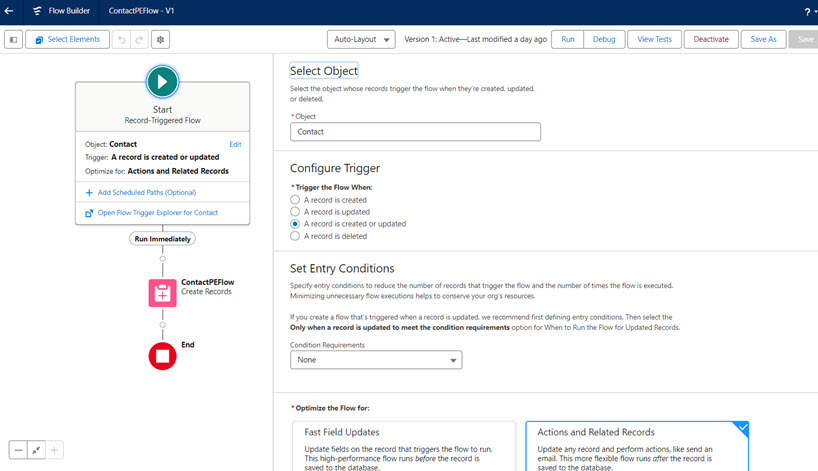Click the ContactPEFlow Create Records label
This screenshot has height=471, width=818.
click(x=208, y=287)
